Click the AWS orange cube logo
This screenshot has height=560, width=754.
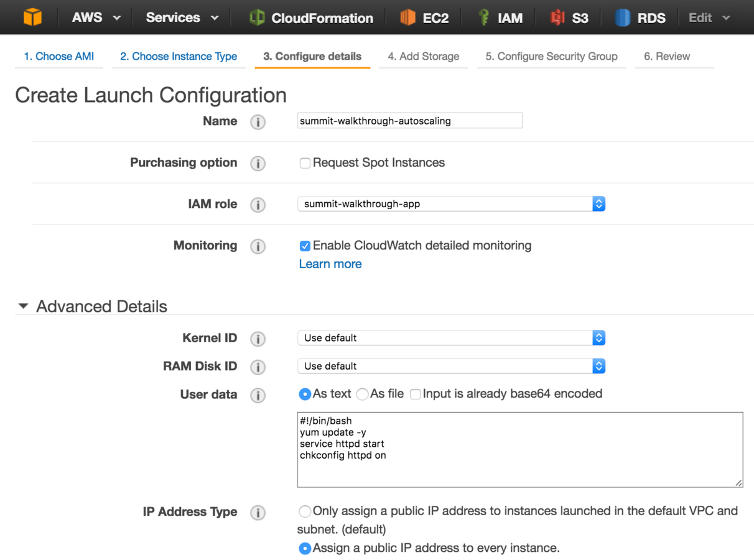[x=32, y=17]
